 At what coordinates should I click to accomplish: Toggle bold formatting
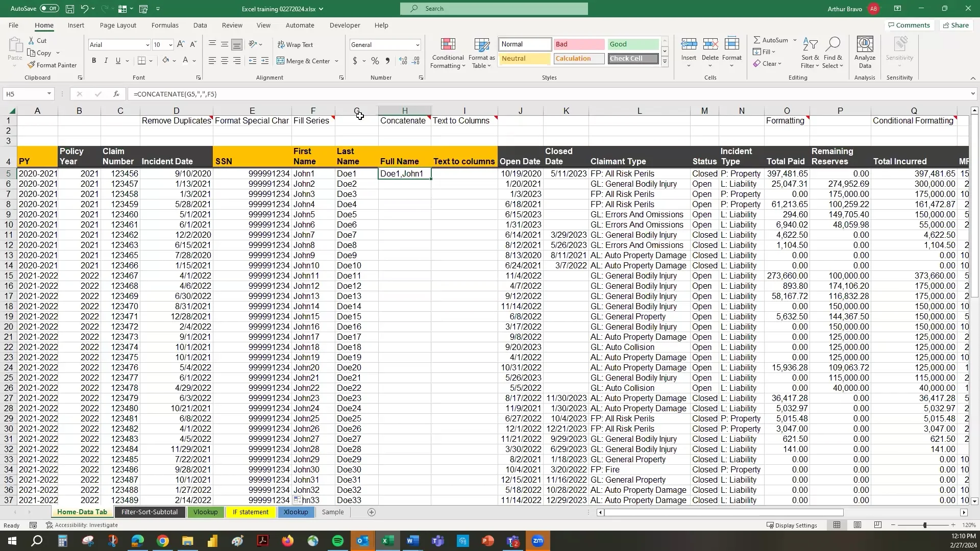tap(93, 60)
